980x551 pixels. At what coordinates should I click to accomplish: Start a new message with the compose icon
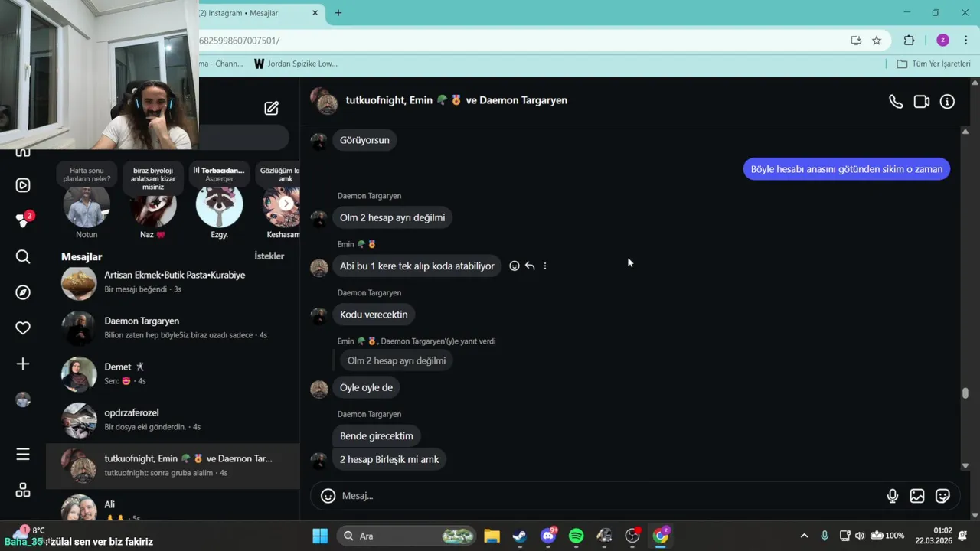(271, 108)
